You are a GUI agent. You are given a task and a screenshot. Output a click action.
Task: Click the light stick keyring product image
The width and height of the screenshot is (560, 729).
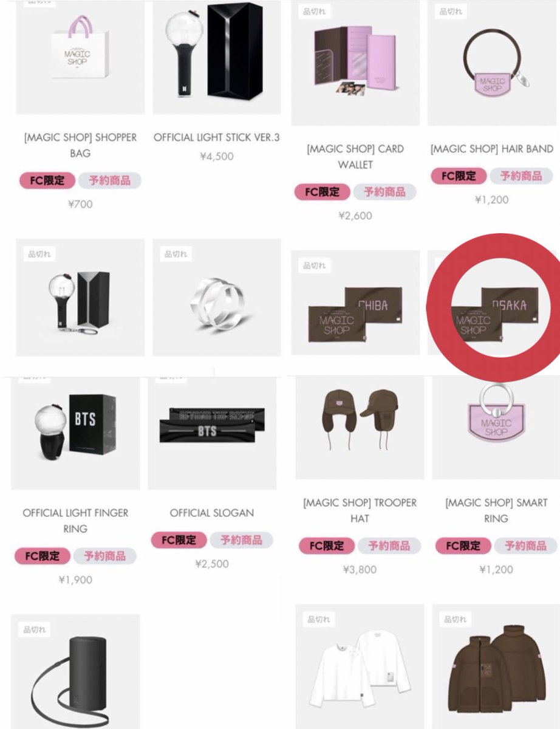pos(80,297)
